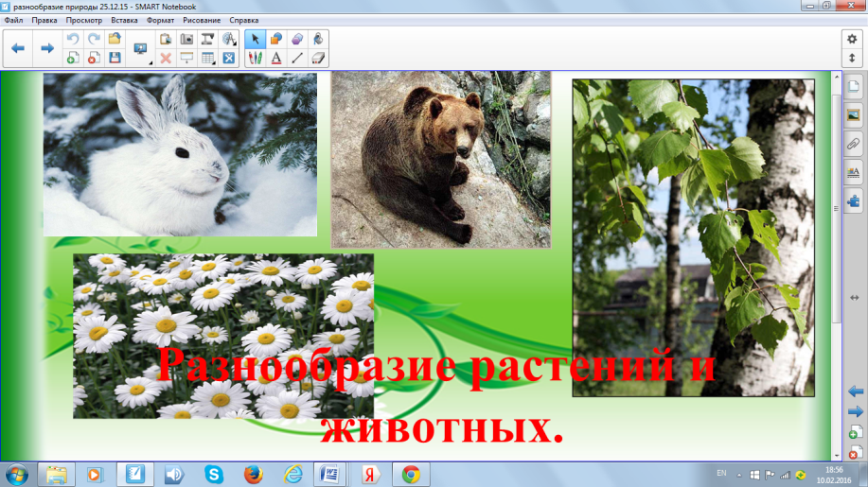Activate the Select arrow pointer tool
The height and width of the screenshot is (487, 868).
point(255,39)
